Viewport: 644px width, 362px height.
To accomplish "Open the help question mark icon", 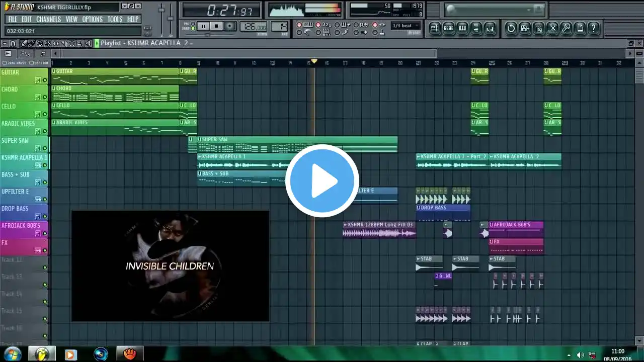I will 594,28.
